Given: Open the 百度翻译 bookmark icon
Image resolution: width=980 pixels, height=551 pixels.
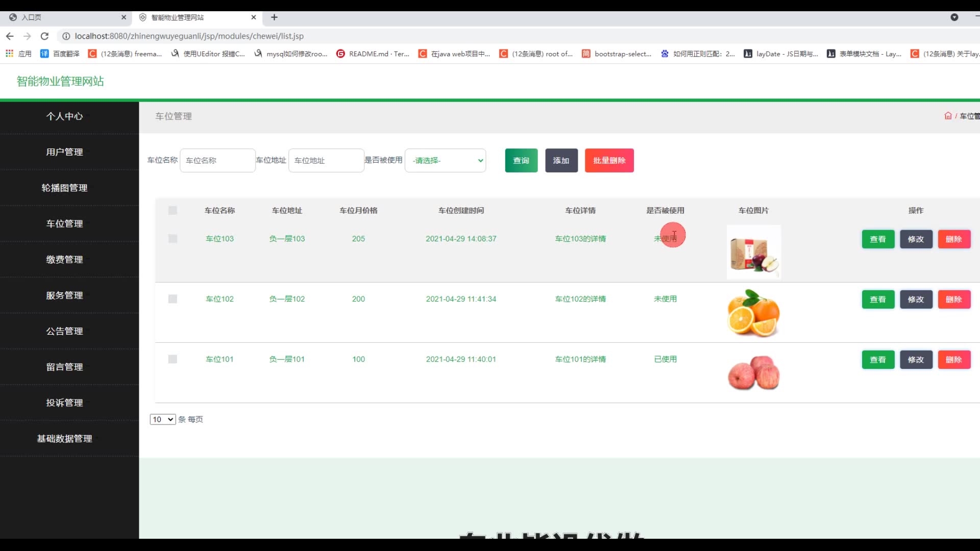Looking at the screenshot, I should tap(44, 54).
